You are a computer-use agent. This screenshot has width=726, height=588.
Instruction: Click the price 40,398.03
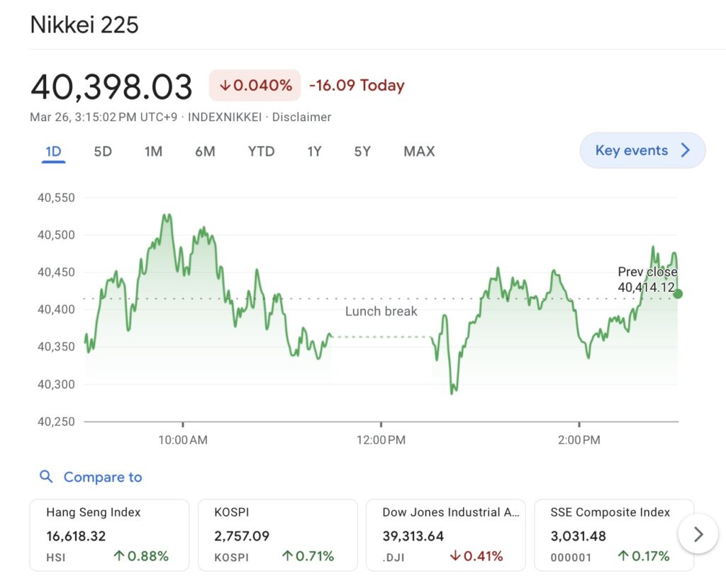(111, 86)
